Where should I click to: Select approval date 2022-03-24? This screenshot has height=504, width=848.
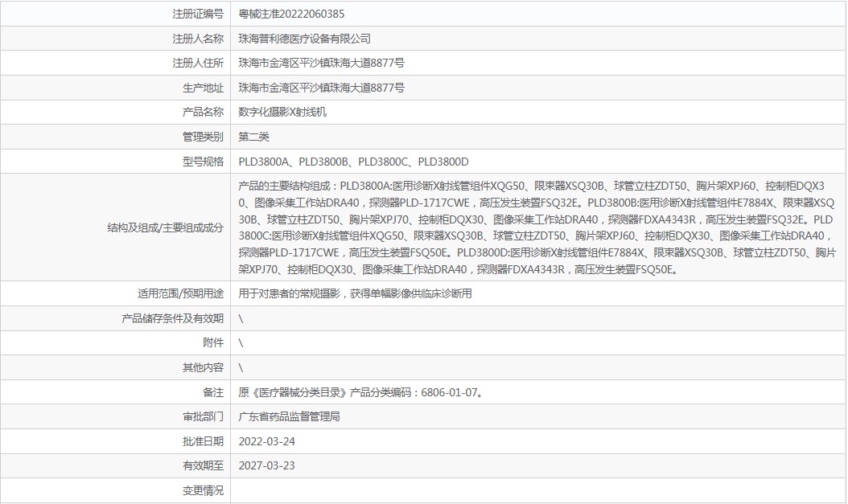266,442
